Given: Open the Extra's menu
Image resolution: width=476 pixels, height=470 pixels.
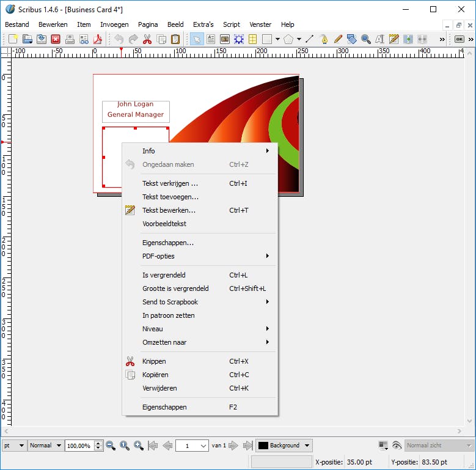Looking at the screenshot, I should (x=203, y=24).
